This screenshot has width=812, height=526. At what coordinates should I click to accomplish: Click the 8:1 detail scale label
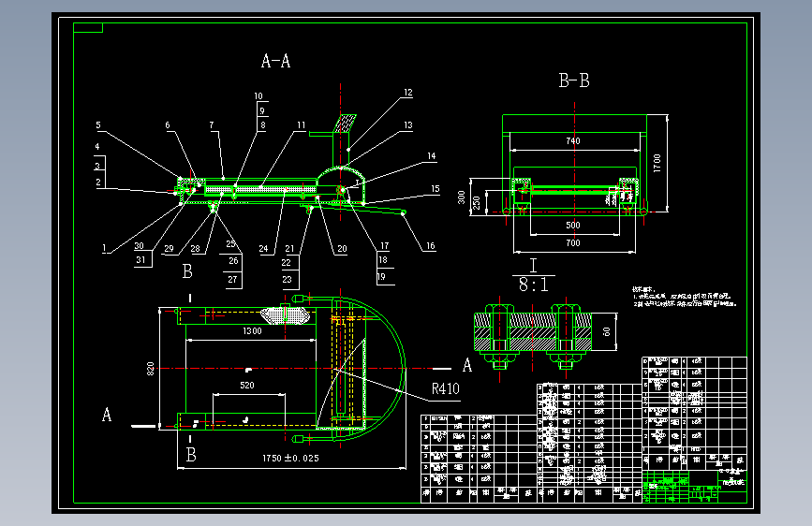[534, 285]
